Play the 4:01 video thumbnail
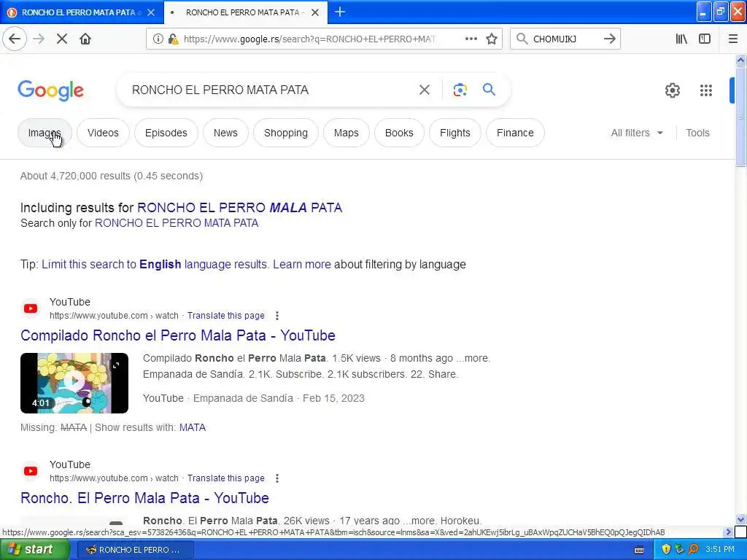 click(x=74, y=383)
